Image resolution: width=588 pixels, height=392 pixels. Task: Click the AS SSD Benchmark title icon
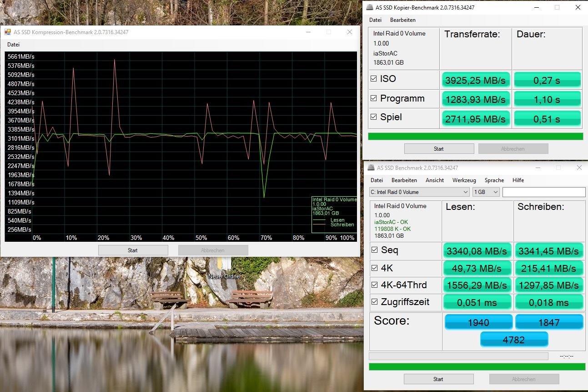click(371, 168)
